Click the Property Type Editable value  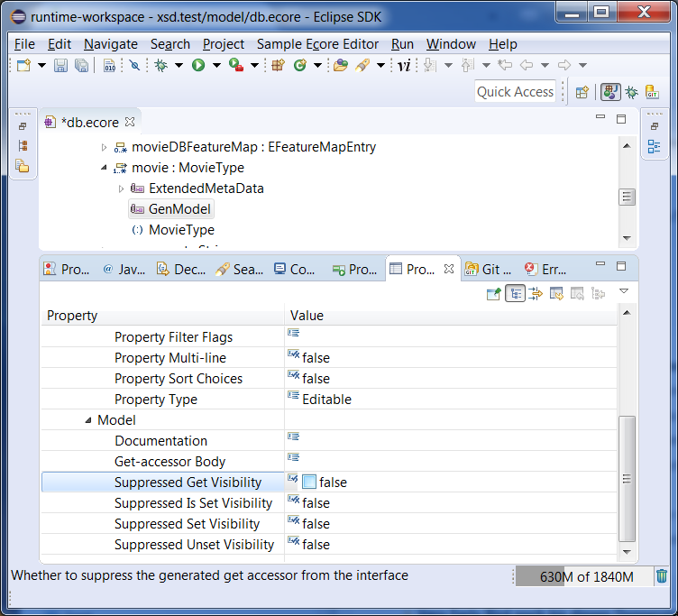pyautogui.click(x=326, y=400)
